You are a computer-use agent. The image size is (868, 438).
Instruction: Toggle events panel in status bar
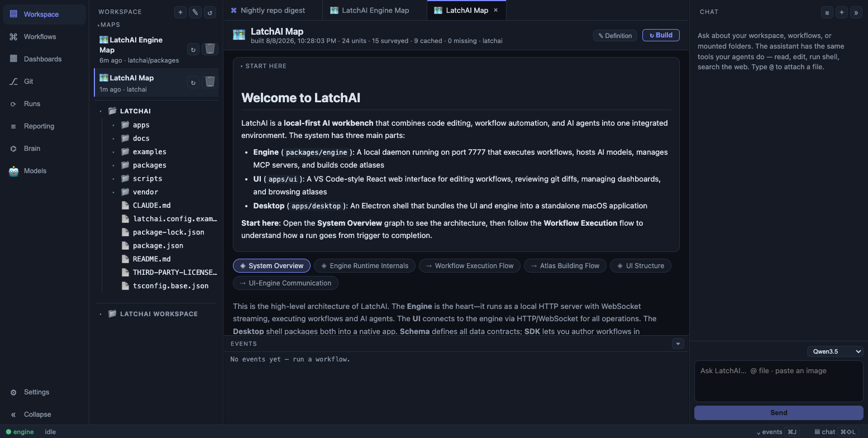(x=777, y=432)
